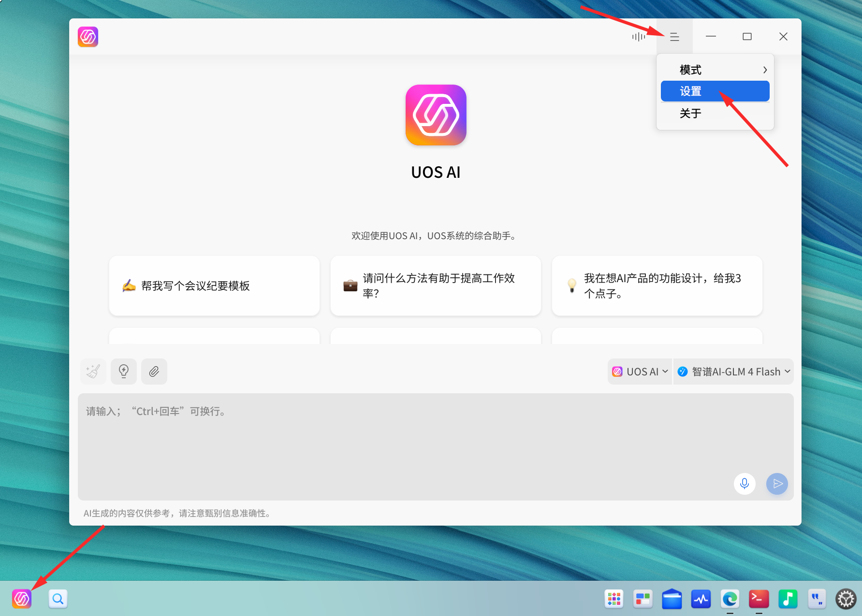Open Edge browser from the dock
Viewport: 862px width, 616px height.
[x=730, y=599]
